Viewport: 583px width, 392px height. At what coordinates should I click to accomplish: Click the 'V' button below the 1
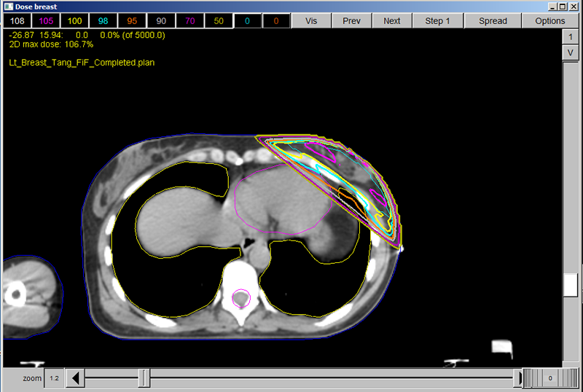coord(571,52)
